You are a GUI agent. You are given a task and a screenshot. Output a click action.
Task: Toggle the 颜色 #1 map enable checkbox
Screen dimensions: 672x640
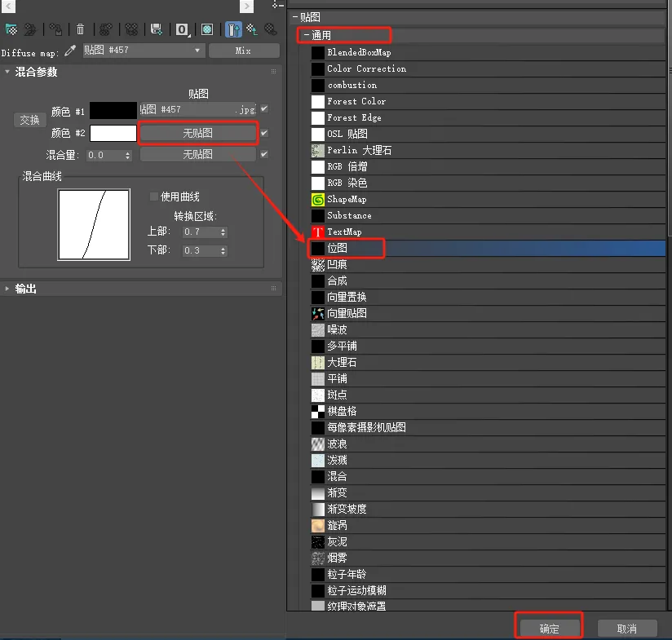pyautogui.click(x=264, y=108)
